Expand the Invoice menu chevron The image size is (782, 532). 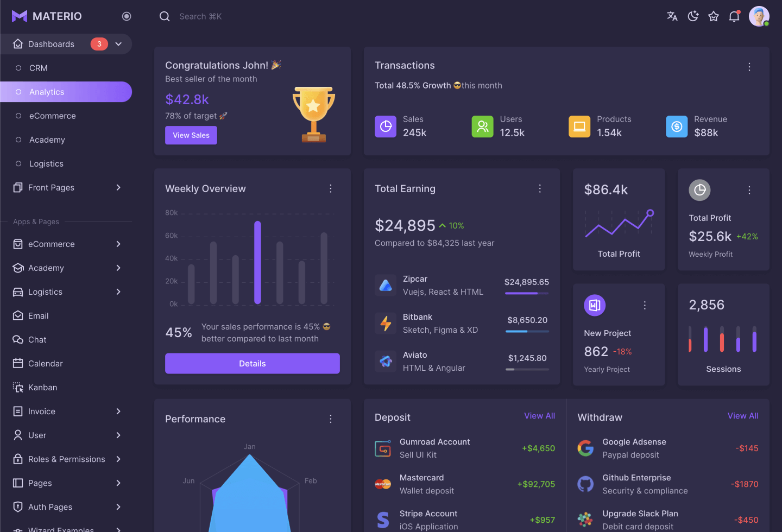click(x=118, y=411)
